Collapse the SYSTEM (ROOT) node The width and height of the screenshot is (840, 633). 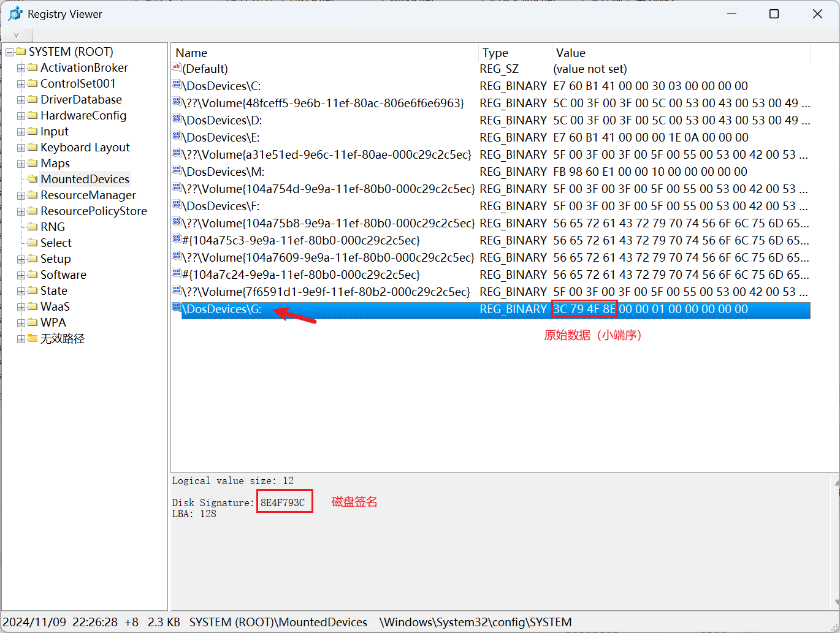tap(9, 52)
